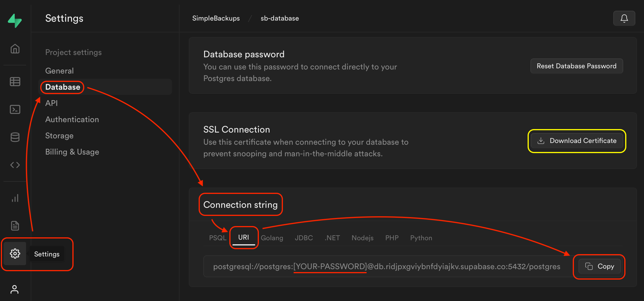Switch to the Python tab
Viewport: 644px width, 301px height.
click(421, 238)
